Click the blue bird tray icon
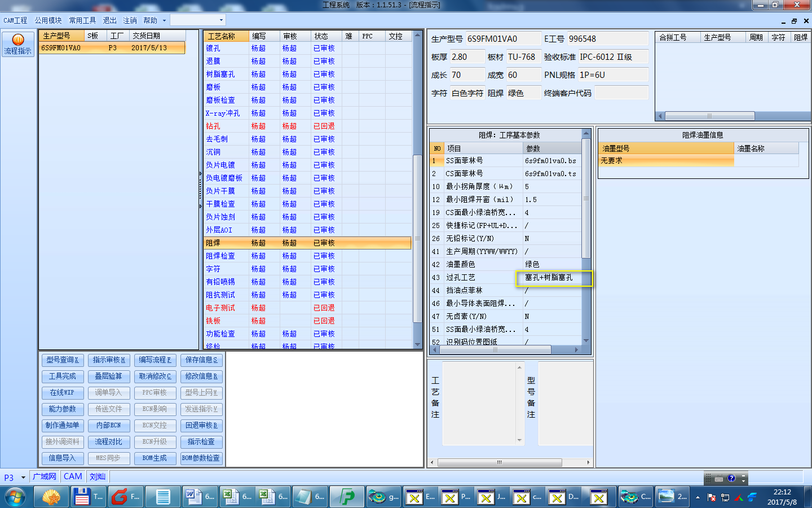The image size is (812, 508). tap(752, 497)
